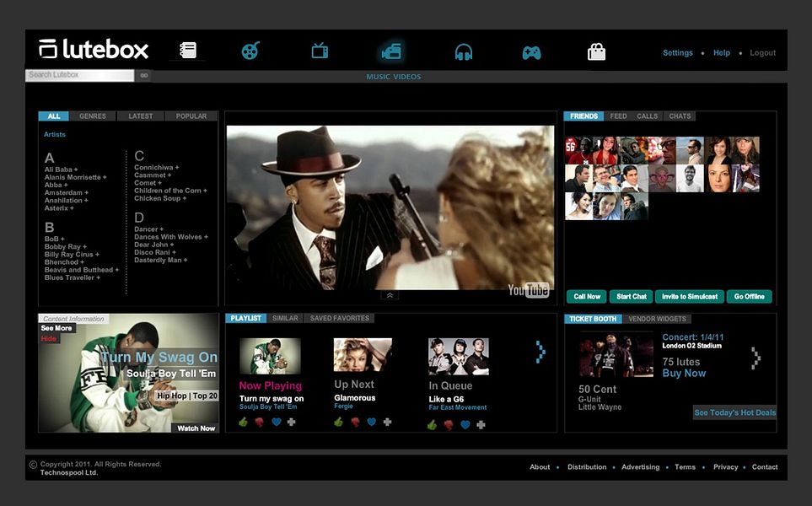Screen dimensions: 812x506
Task: Select Like a G6 thumbnail
Action: point(459,357)
